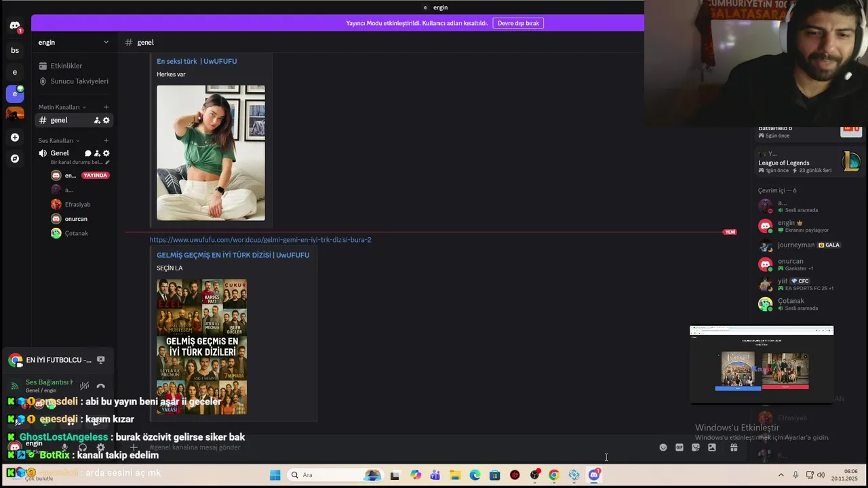Viewport: 868px width, 488px height.
Task: Collapse Metin Kanalları category
Action: (62, 107)
